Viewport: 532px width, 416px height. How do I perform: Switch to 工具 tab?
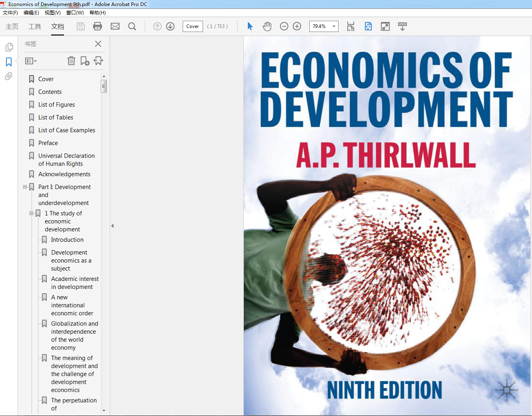pos(35,26)
